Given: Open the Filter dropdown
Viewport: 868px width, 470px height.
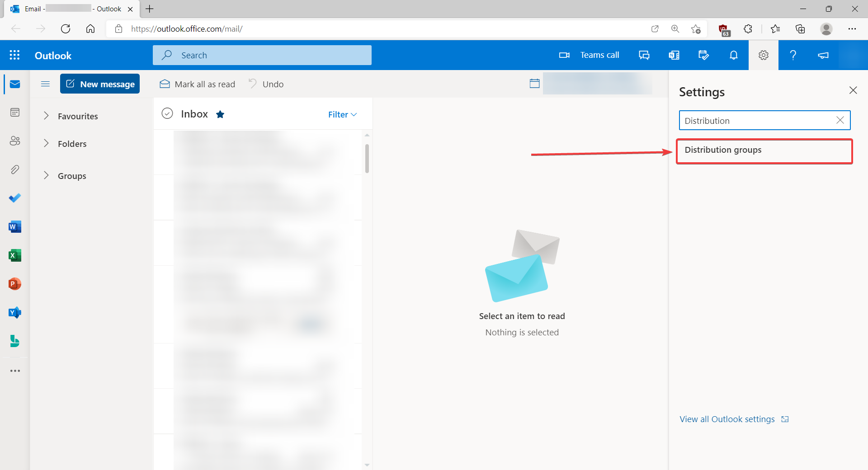Looking at the screenshot, I should pyautogui.click(x=342, y=115).
